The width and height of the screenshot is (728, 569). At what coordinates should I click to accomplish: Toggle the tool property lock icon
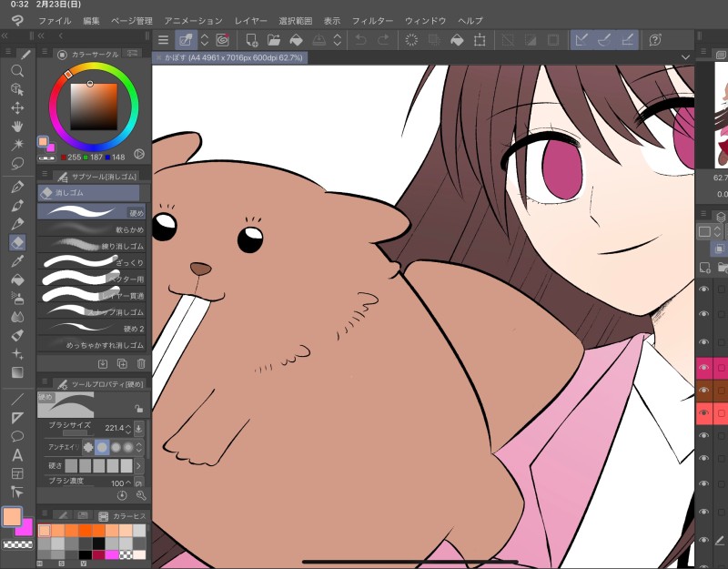point(138,409)
